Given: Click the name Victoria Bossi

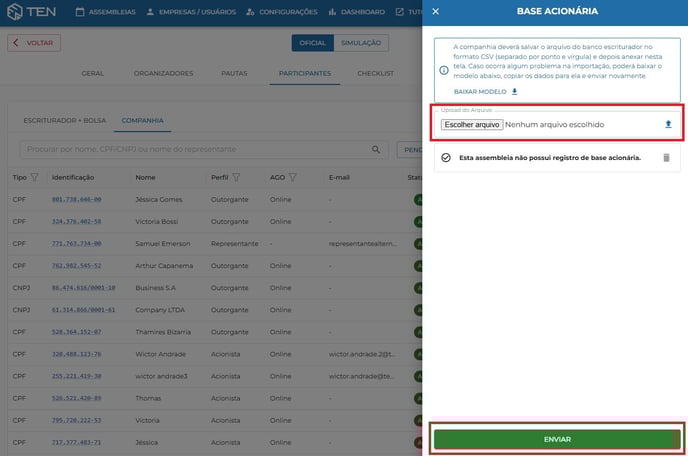Looking at the screenshot, I should pyautogui.click(x=157, y=222).
